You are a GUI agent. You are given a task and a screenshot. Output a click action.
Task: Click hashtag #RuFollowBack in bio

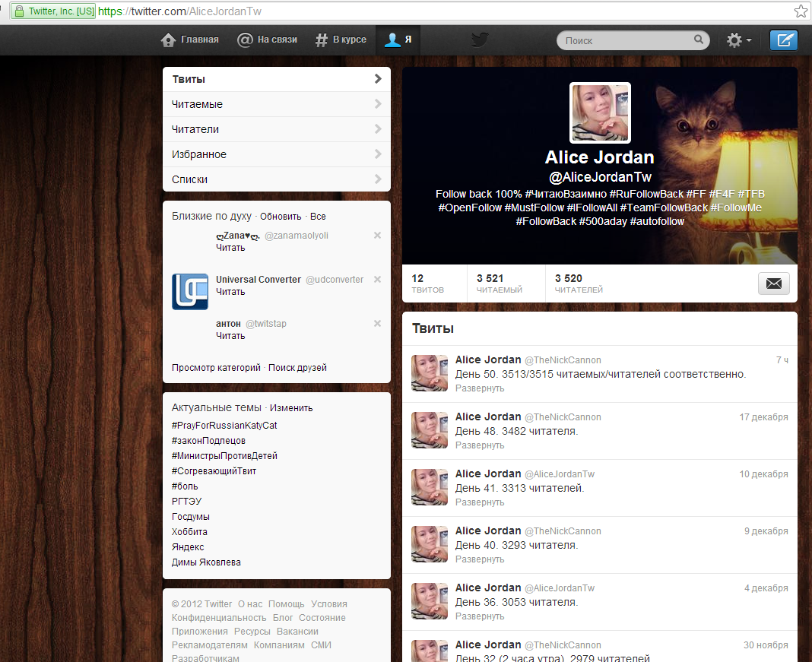pyautogui.click(x=646, y=194)
